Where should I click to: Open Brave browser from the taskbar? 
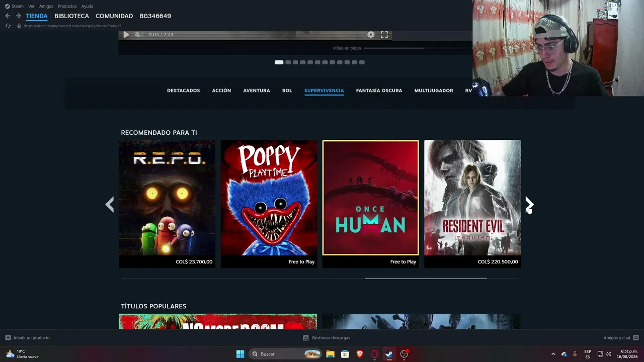click(x=360, y=354)
